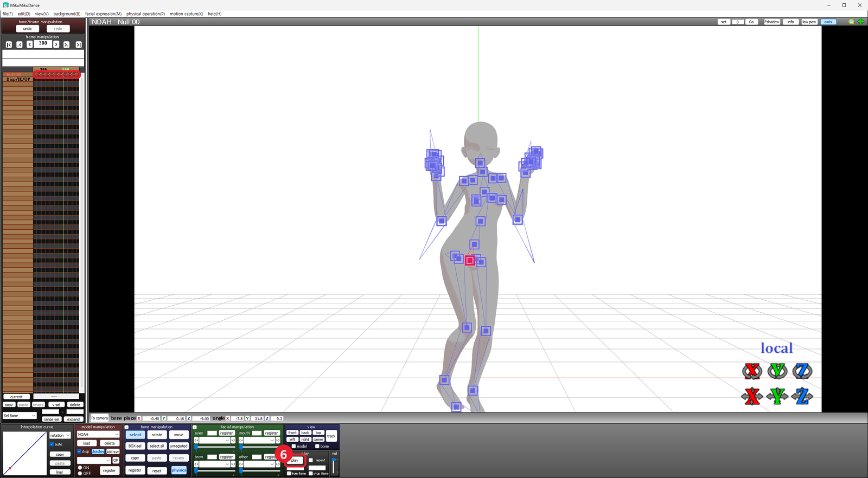The image size is (868, 478).
Task: Open the rotation interpolation dropdown
Action: click(60, 435)
